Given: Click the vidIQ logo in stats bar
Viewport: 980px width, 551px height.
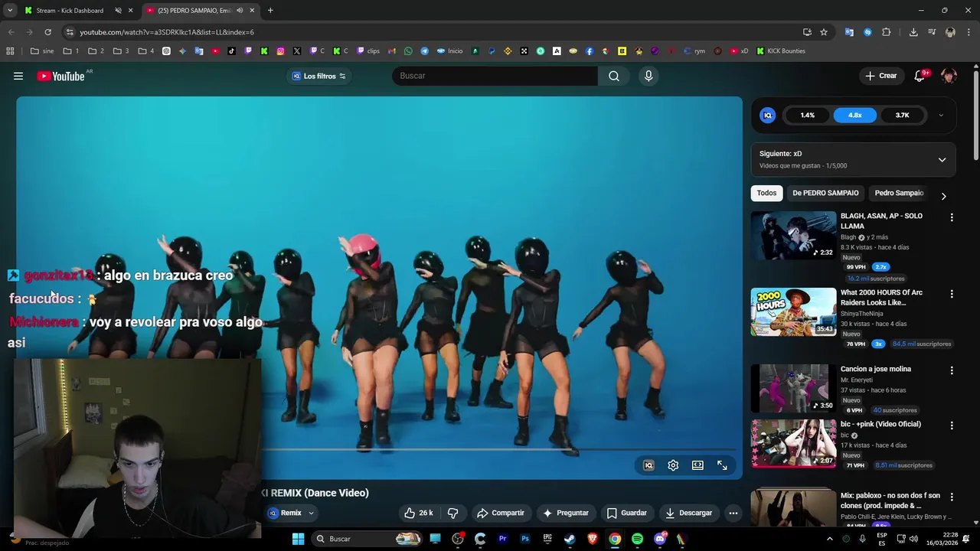Looking at the screenshot, I should 768,115.
